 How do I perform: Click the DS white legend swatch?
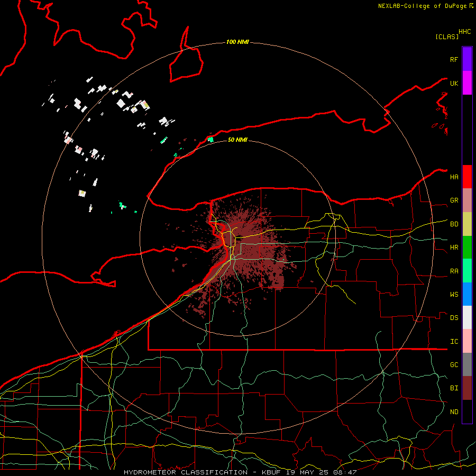pyautogui.click(x=467, y=317)
